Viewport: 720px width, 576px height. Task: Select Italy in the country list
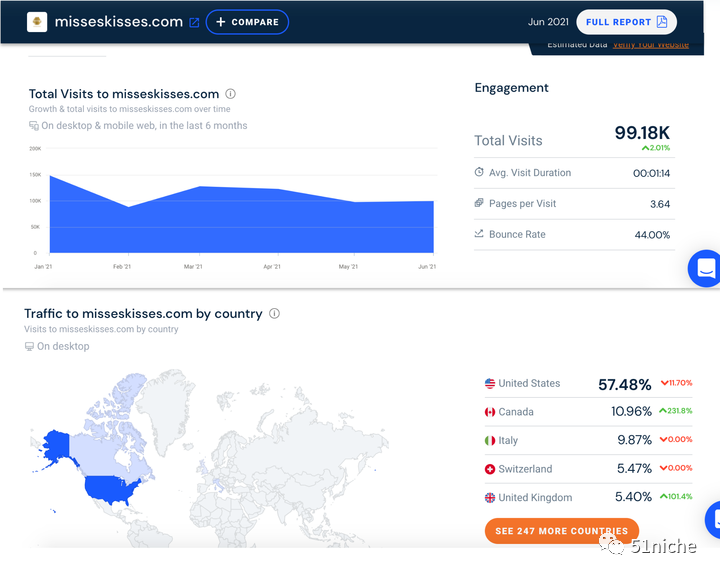[x=508, y=441]
